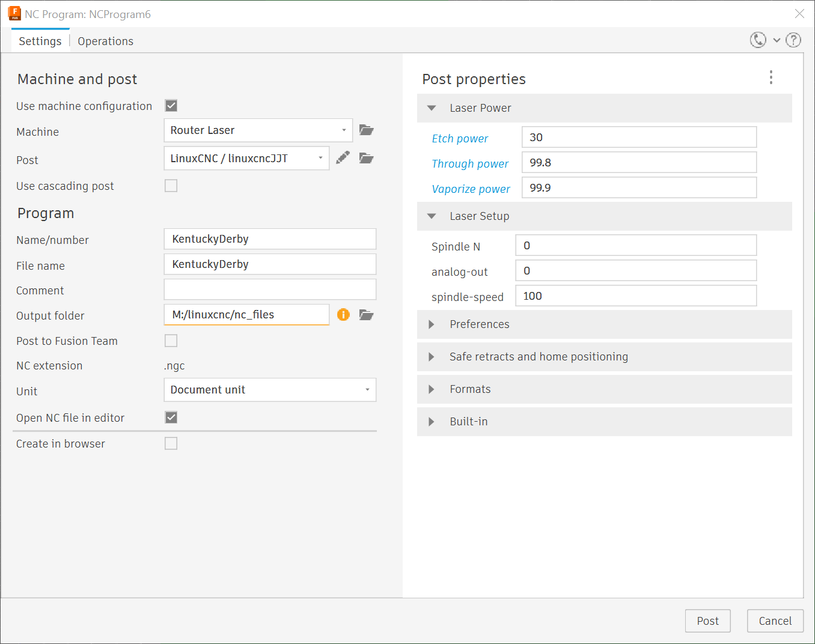Screen dimensions: 815x644
Task: Enable Use cascading post checkbox
Action: pyautogui.click(x=171, y=186)
